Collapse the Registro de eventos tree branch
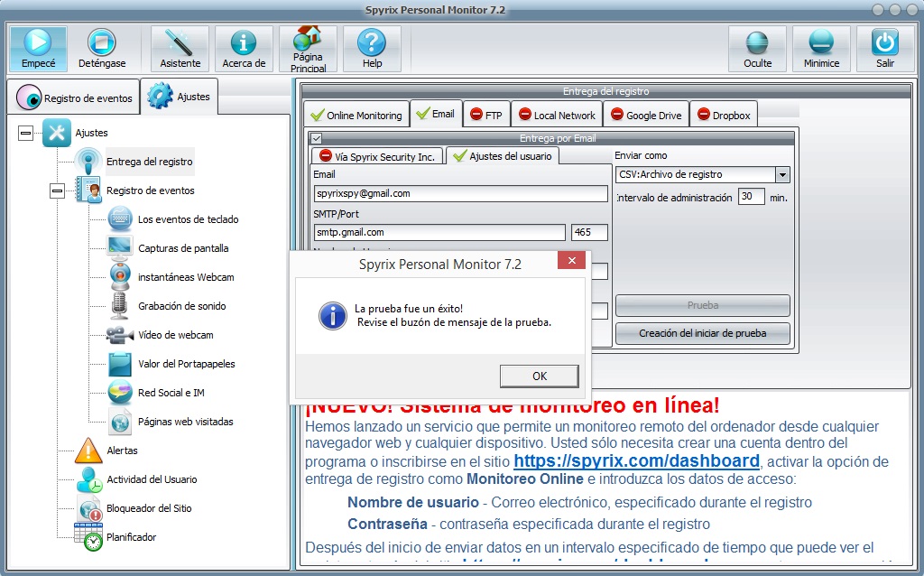 click(57, 191)
